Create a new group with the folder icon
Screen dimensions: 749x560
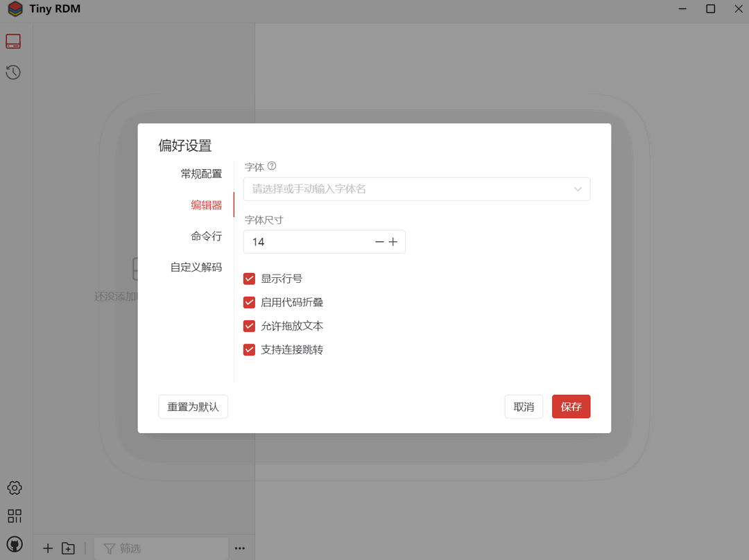click(x=68, y=548)
